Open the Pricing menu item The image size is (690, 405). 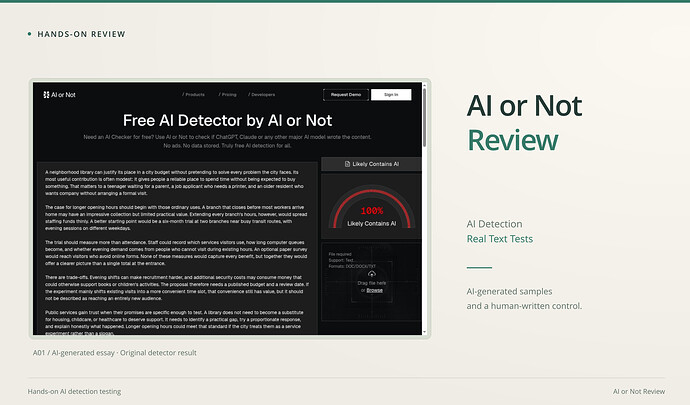228,95
